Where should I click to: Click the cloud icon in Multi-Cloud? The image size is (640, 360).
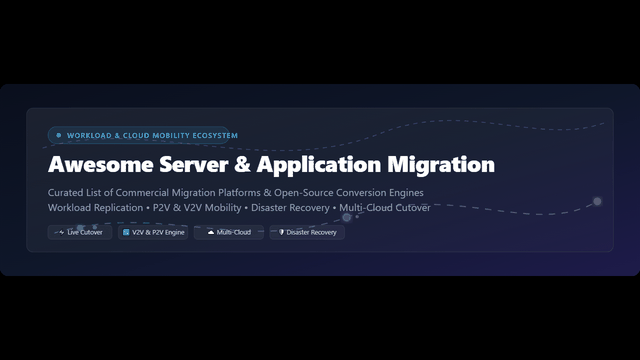tap(211, 232)
